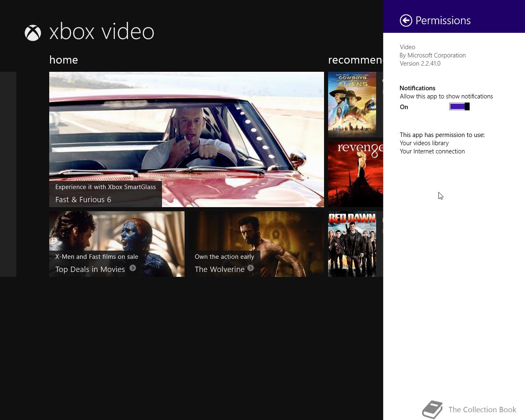525x420 pixels.
Task: Click arrow icon next to Top Deals in Movies
Action: pyautogui.click(x=132, y=268)
